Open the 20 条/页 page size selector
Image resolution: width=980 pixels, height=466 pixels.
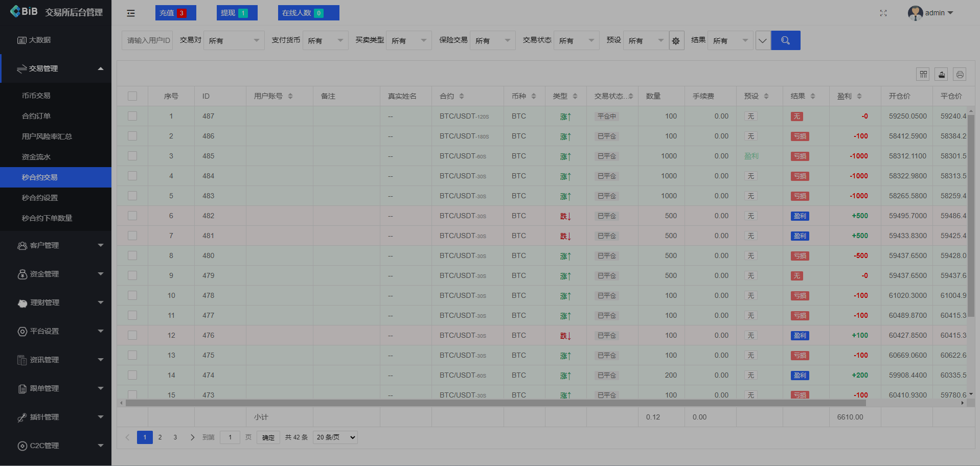335,437
